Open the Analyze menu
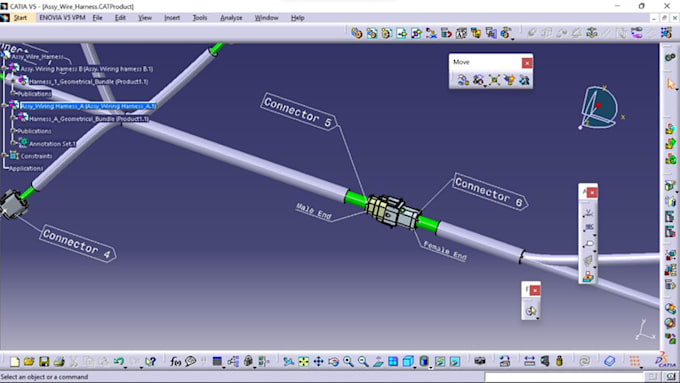Image resolution: width=680 pixels, height=383 pixels. [x=231, y=18]
